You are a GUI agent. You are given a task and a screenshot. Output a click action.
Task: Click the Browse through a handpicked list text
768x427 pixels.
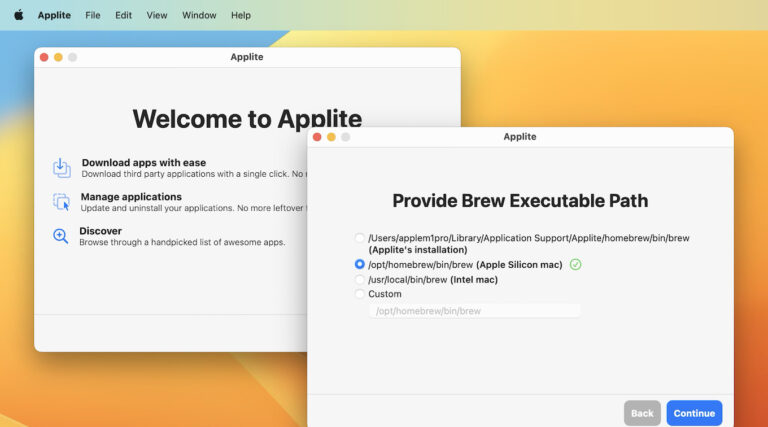pyautogui.click(x=182, y=242)
